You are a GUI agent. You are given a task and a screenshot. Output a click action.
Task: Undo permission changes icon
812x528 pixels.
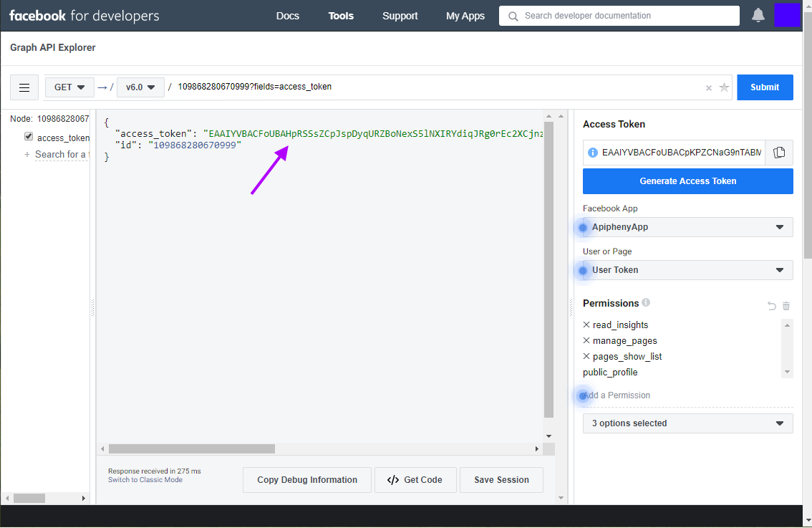click(x=772, y=306)
